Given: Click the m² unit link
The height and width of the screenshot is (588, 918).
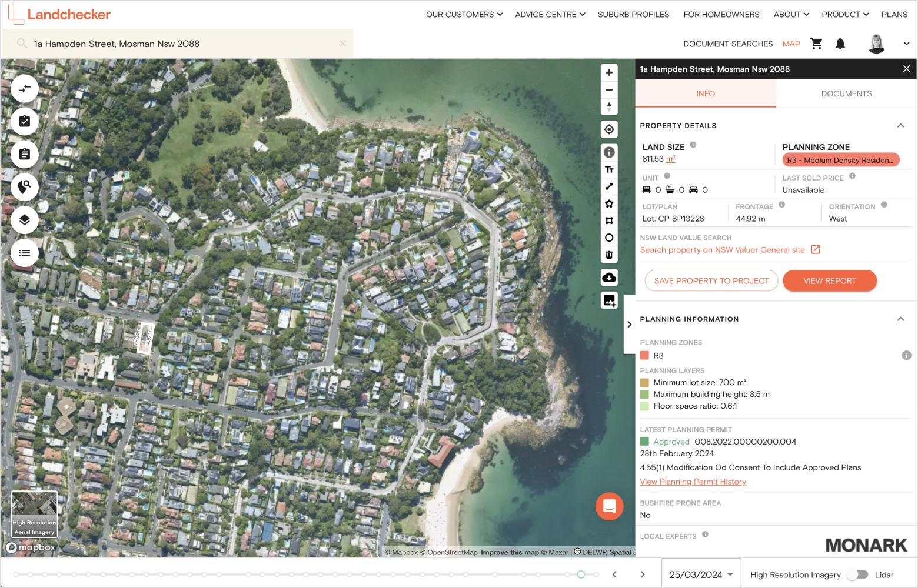Looking at the screenshot, I should click(x=670, y=159).
